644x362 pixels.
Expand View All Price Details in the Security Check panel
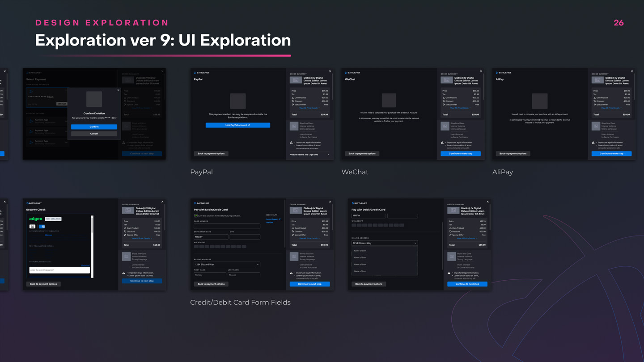142,238
